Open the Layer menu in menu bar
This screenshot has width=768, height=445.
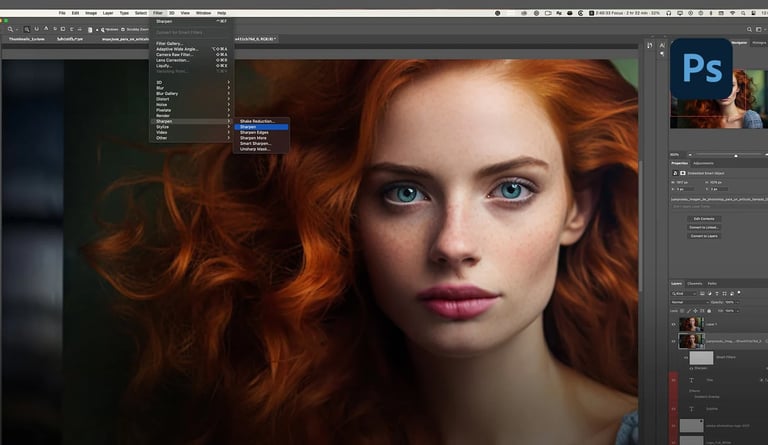click(x=108, y=13)
